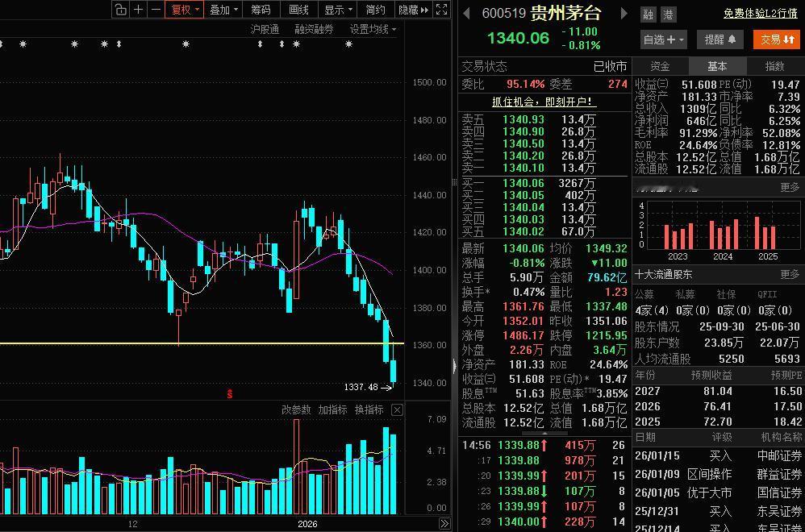
Task: Switch to 简约 simplified mode
Action: [x=375, y=10]
